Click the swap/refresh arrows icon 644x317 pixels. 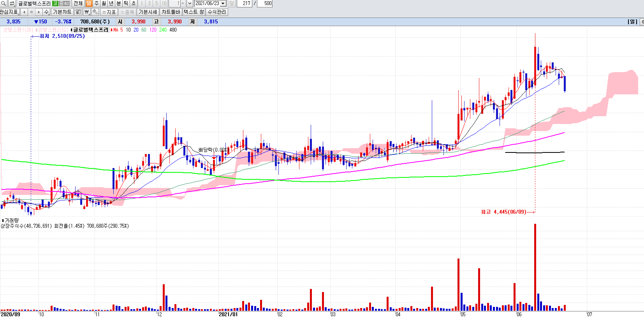12,4
